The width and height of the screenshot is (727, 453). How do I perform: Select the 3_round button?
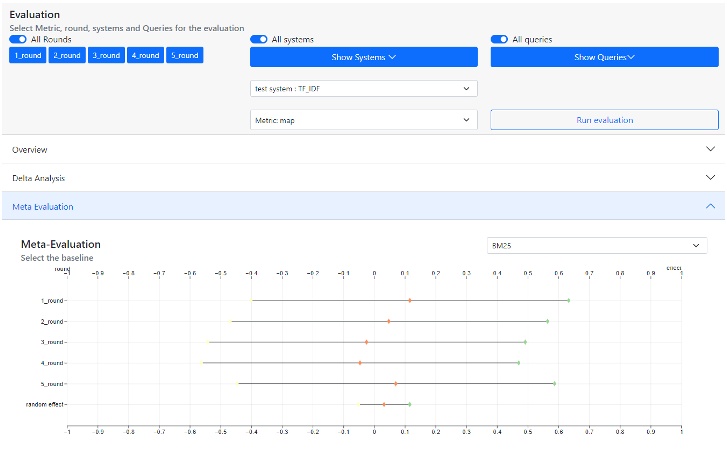click(x=106, y=56)
